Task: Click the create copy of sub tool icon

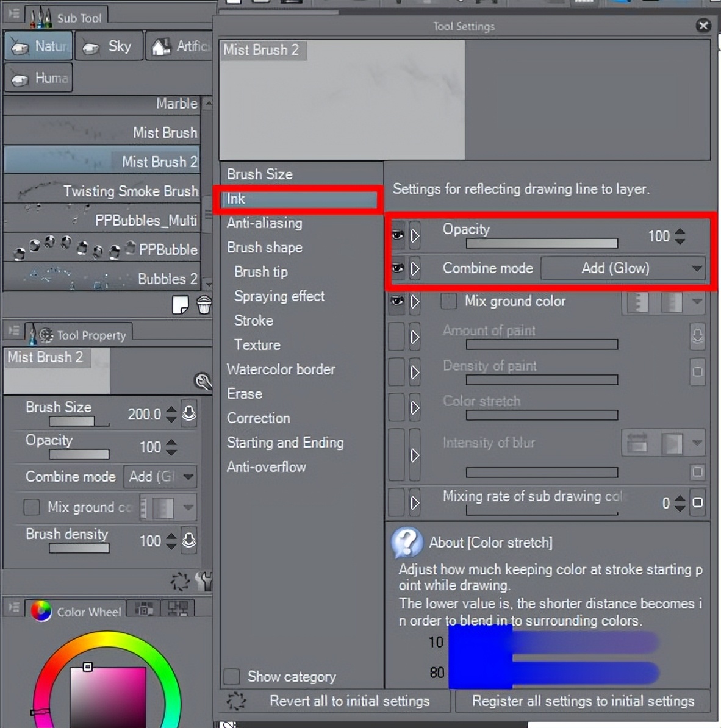Action: [181, 305]
